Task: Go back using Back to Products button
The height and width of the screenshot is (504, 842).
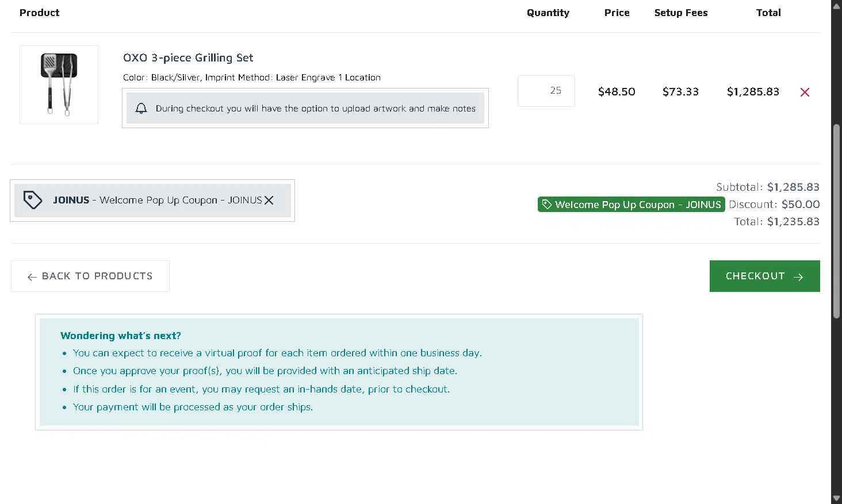Action: pos(90,276)
